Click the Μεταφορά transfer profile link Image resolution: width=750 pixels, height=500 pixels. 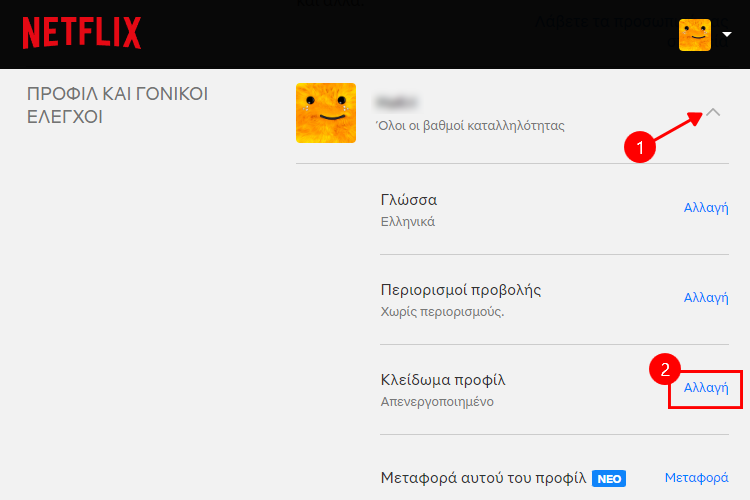point(696,478)
